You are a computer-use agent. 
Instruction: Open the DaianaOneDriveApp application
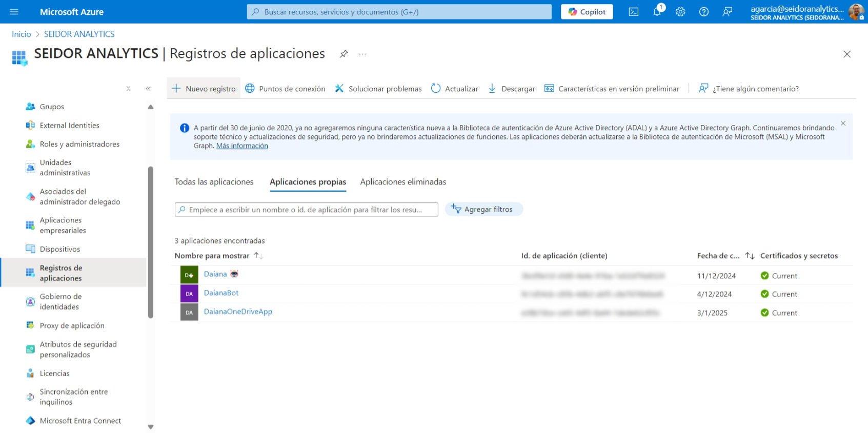tap(238, 312)
